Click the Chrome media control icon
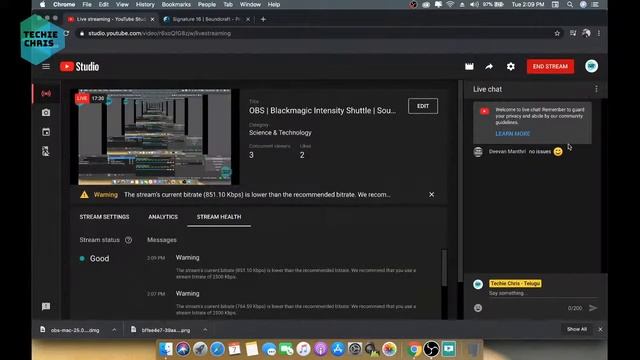Image resolution: width=640 pixels, height=360 pixels. (573, 33)
